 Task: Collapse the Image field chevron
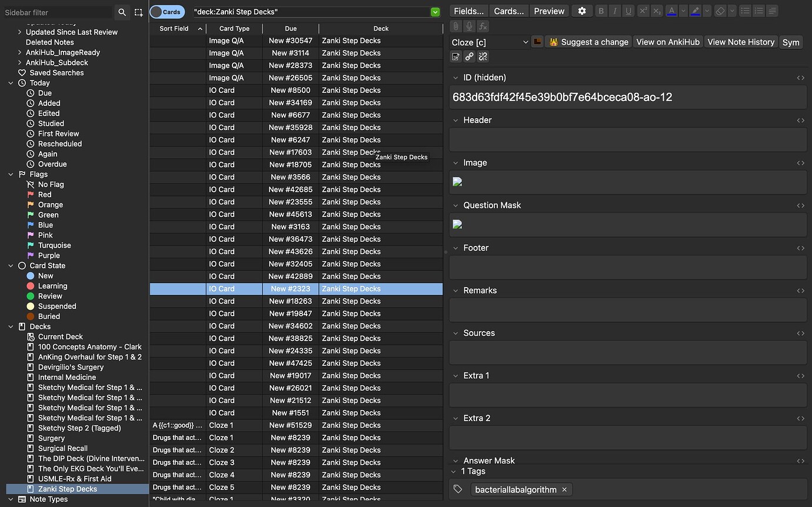point(455,163)
